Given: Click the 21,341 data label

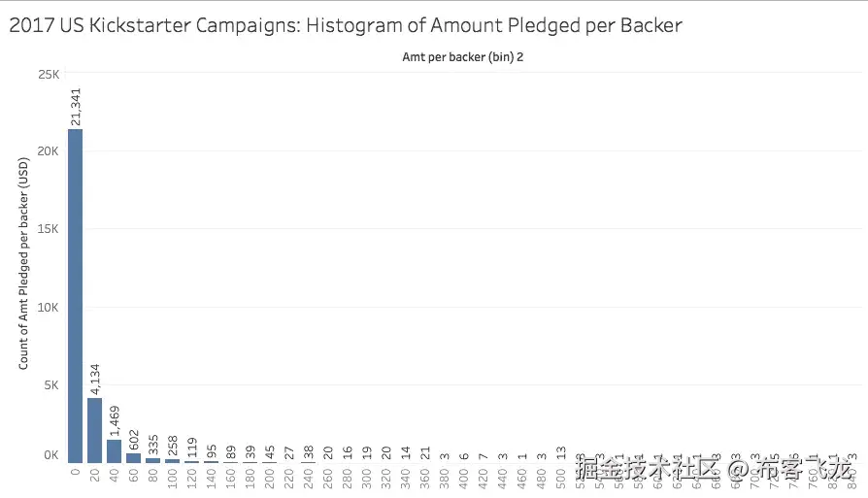Looking at the screenshot, I should click(76, 105).
